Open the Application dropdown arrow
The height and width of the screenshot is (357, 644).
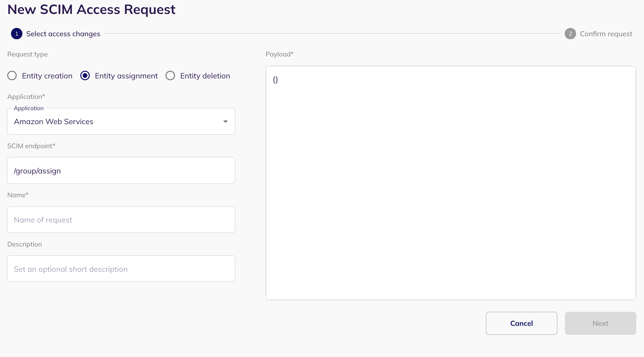coord(225,121)
